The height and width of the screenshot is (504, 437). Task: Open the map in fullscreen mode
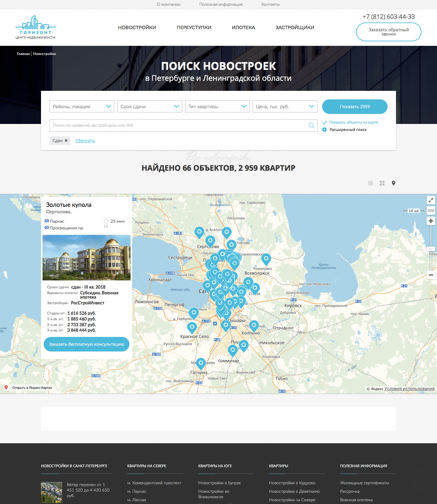[x=431, y=200]
